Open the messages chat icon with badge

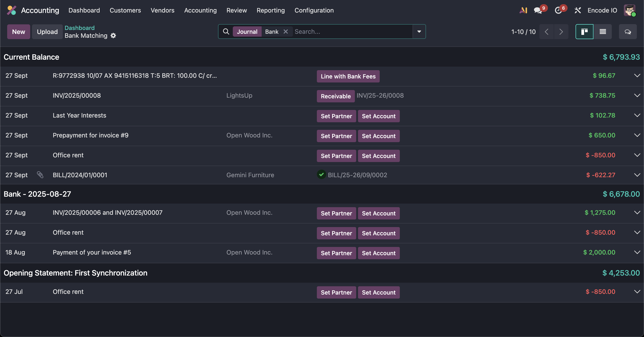point(538,10)
